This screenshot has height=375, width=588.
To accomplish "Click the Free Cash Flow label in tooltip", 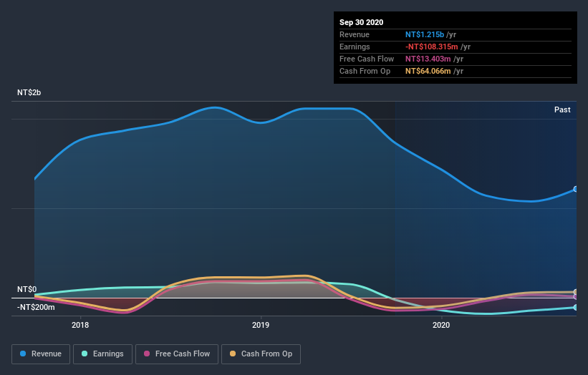I will point(367,59).
